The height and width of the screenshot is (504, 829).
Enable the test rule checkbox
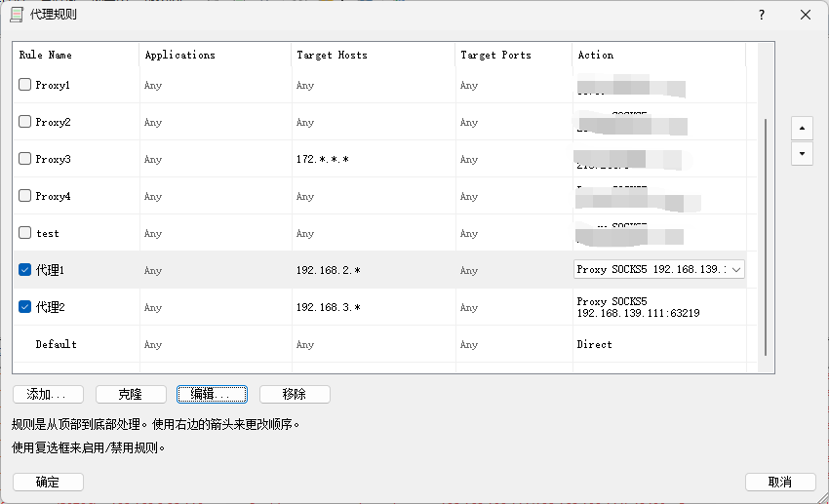[24, 232]
